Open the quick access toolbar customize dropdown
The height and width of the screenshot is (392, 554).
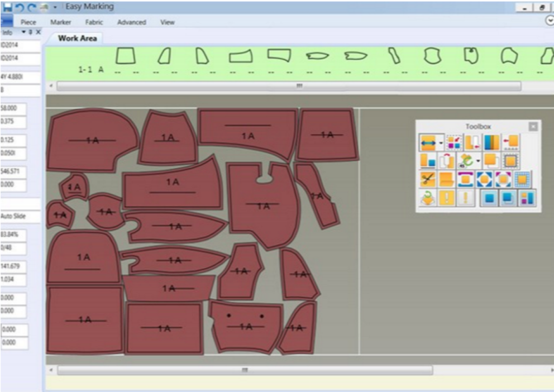pos(55,7)
